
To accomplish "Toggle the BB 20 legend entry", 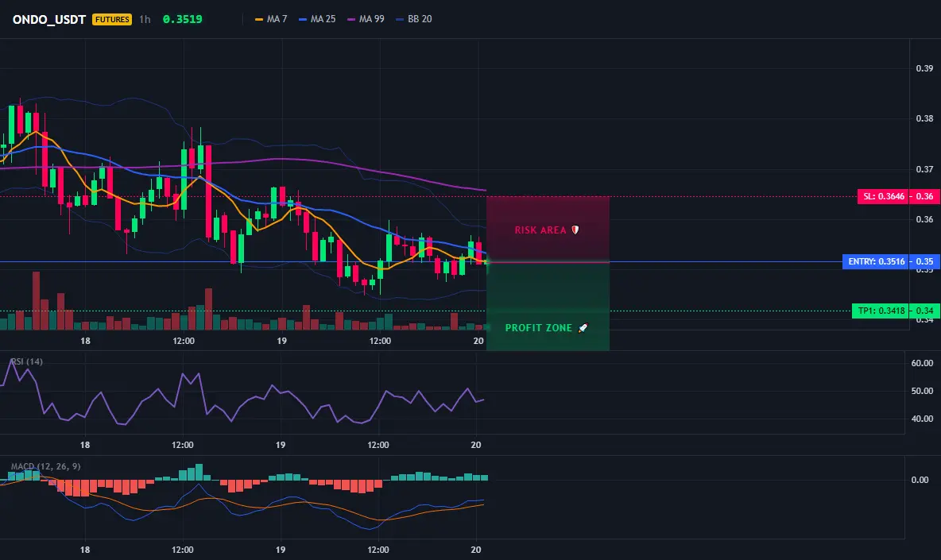I will coord(414,19).
